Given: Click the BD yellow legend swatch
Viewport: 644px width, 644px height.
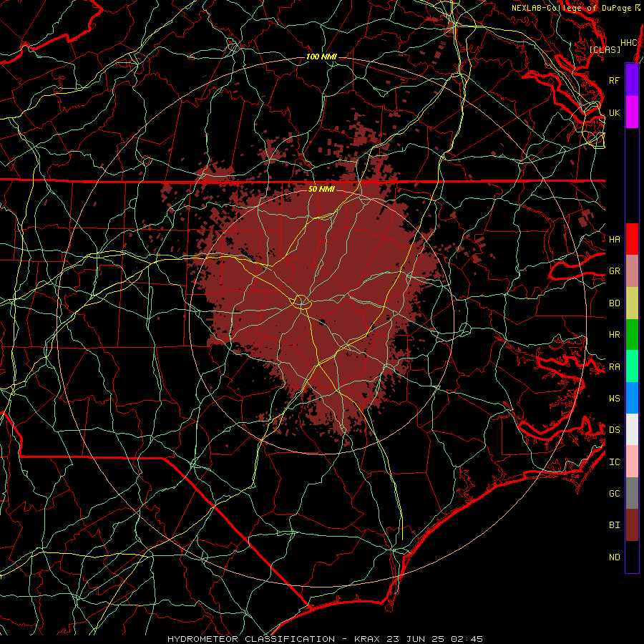Looking at the screenshot, I should (x=632, y=303).
